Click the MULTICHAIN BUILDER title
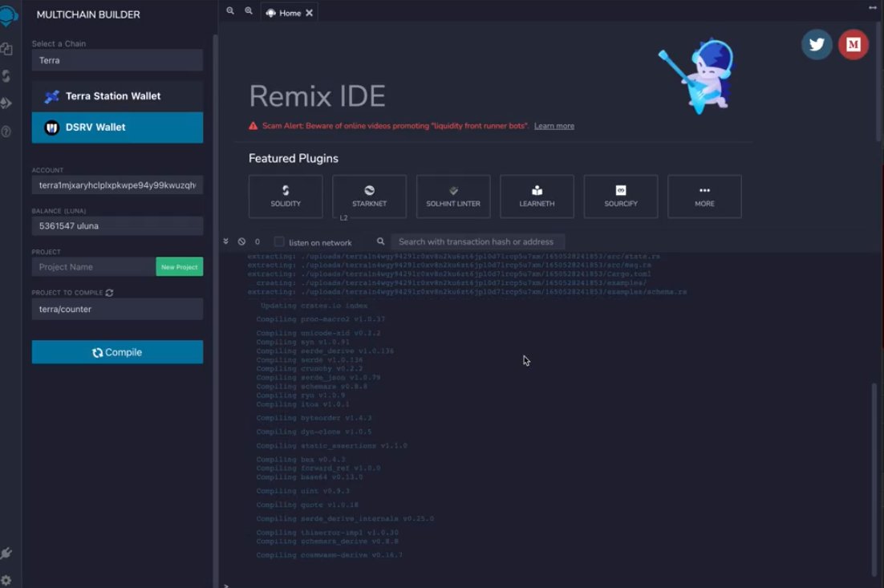This screenshot has width=884, height=588. 88,14
